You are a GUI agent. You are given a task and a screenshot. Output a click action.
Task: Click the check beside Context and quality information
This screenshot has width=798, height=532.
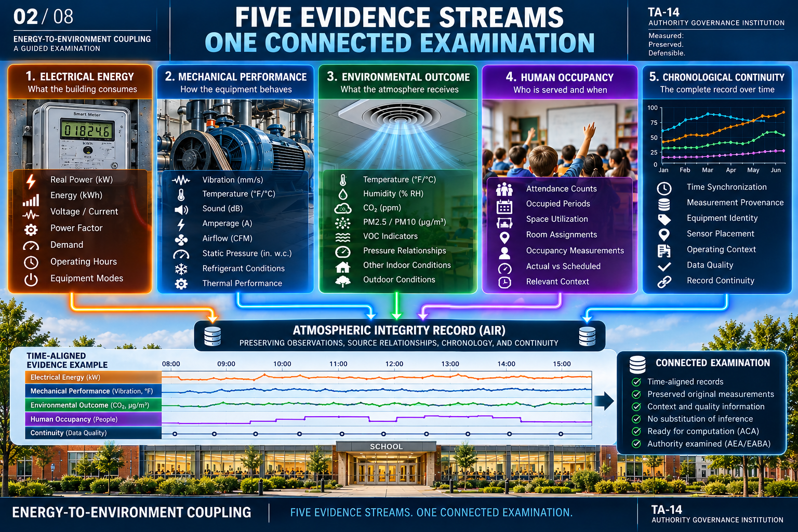pos(636,407)
